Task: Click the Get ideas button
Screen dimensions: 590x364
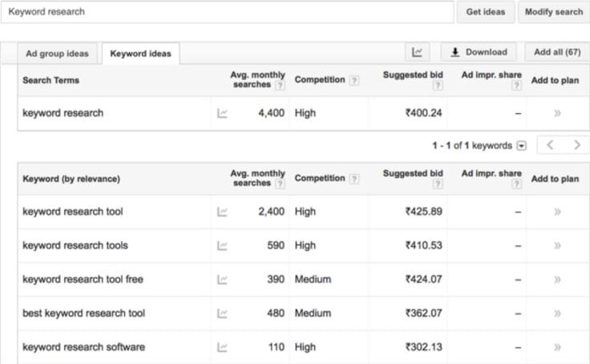Action: (x=486, y=12)
